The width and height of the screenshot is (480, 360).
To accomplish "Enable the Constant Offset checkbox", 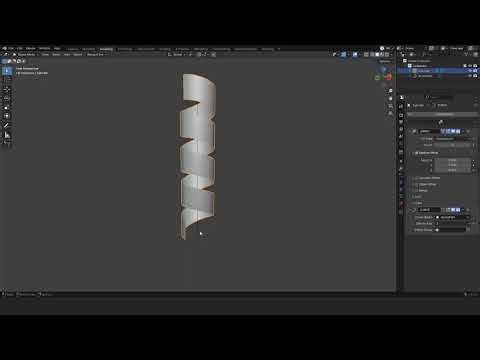I will tap(416, 178).
